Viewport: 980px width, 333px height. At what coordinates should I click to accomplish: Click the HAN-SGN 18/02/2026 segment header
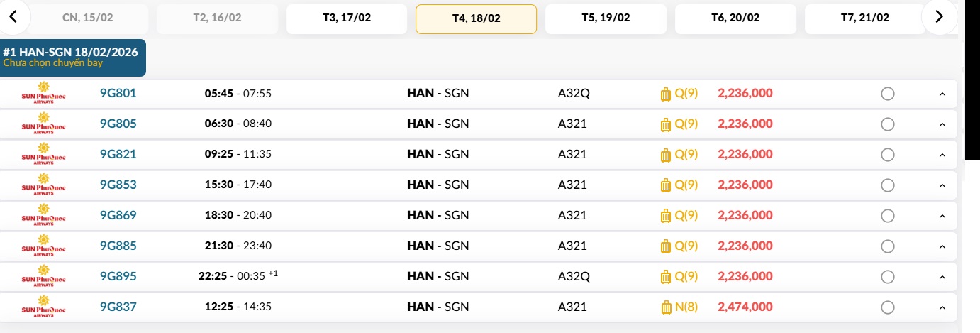(73, 58)
